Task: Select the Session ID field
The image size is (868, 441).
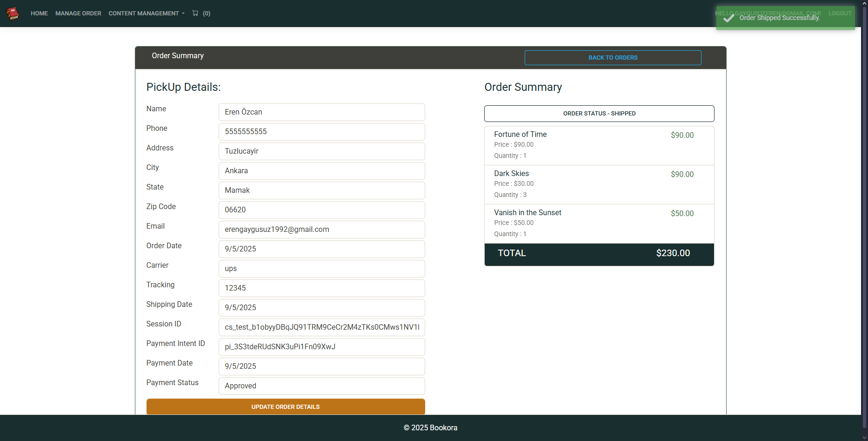Action: click(x=322, y=327)
